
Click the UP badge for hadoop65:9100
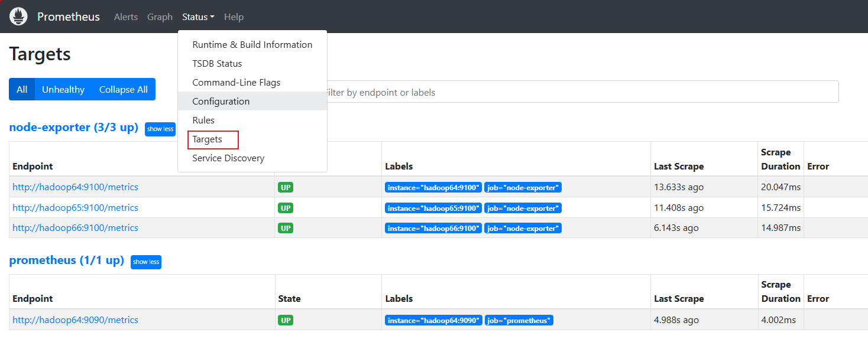point(286,208)
